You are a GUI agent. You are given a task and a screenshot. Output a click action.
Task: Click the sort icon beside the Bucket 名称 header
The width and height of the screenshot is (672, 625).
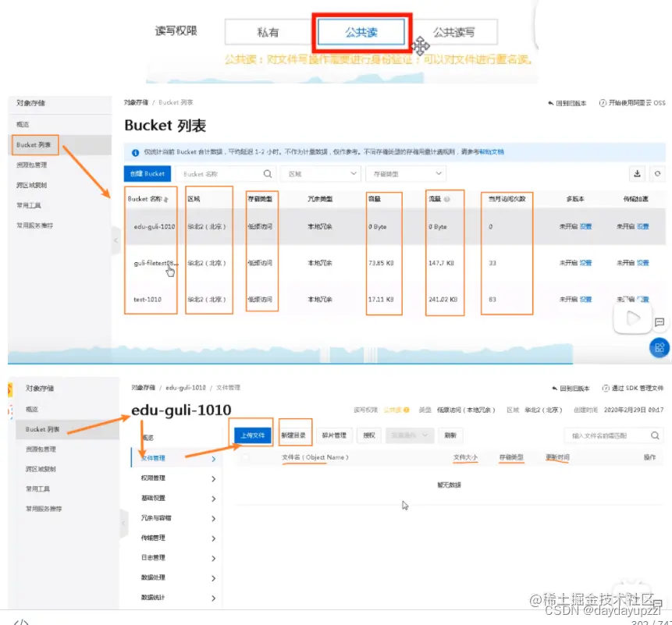coord(166,199)
